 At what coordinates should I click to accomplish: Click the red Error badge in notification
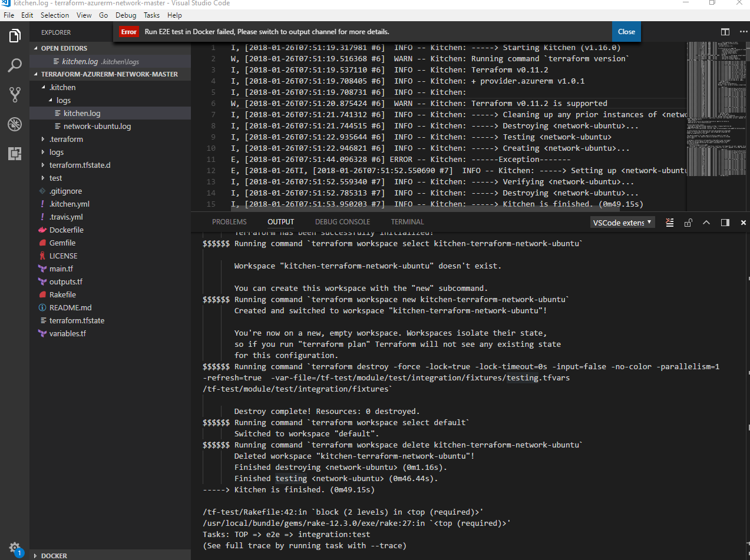(x=128, y=32)
